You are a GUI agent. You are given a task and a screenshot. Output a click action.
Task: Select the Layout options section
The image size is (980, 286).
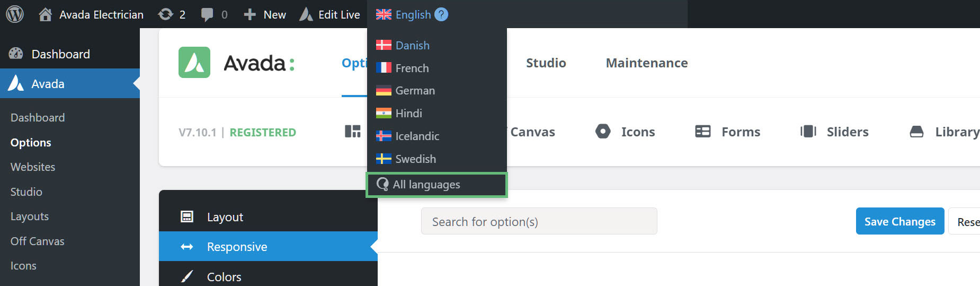click(x=268, y=216)
